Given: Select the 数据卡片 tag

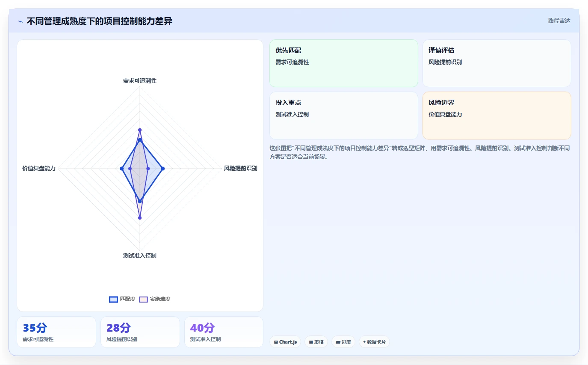Looking at the screenshot, I should point(374,342).
